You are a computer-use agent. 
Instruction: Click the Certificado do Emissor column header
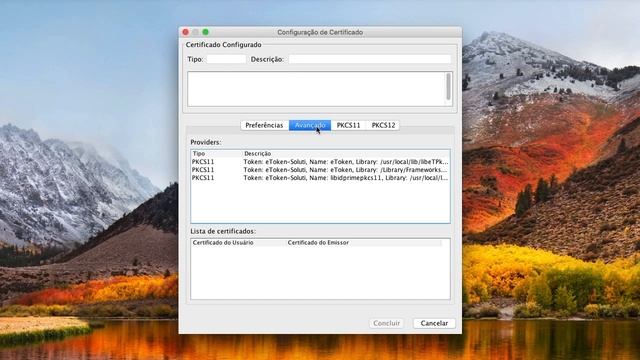click(363, 242)
